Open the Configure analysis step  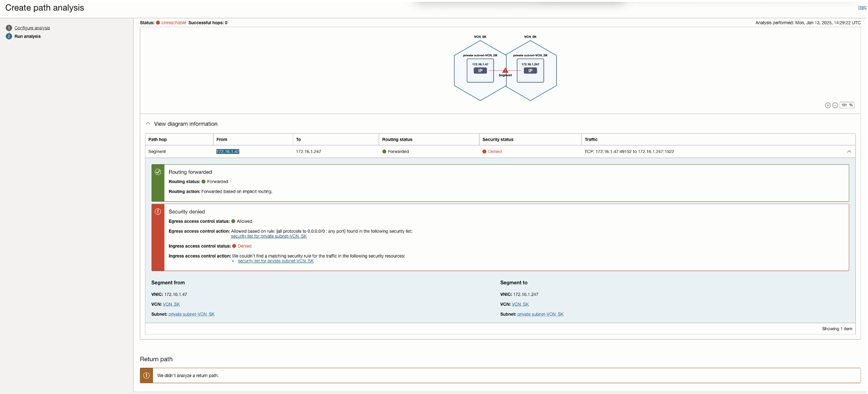[32, 28]
